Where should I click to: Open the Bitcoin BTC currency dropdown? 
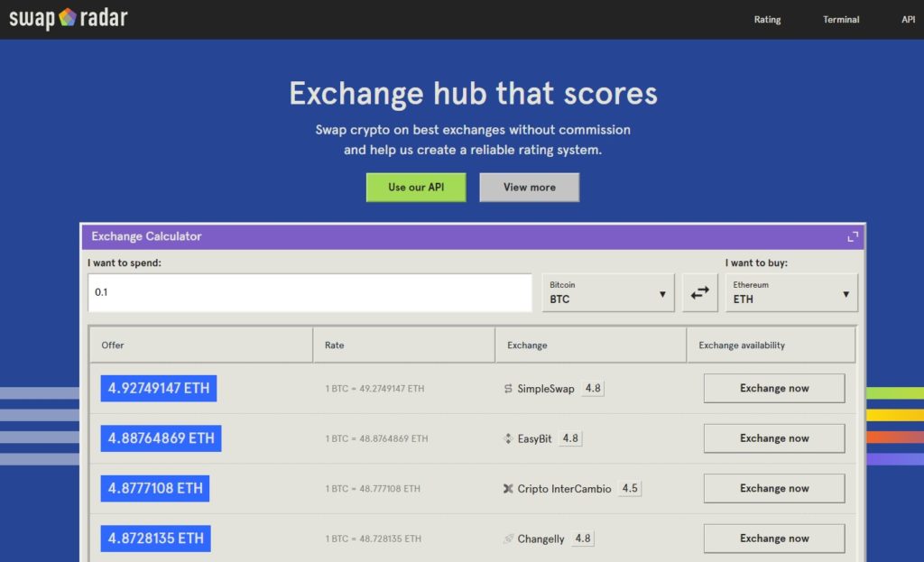tap(608, 293)
